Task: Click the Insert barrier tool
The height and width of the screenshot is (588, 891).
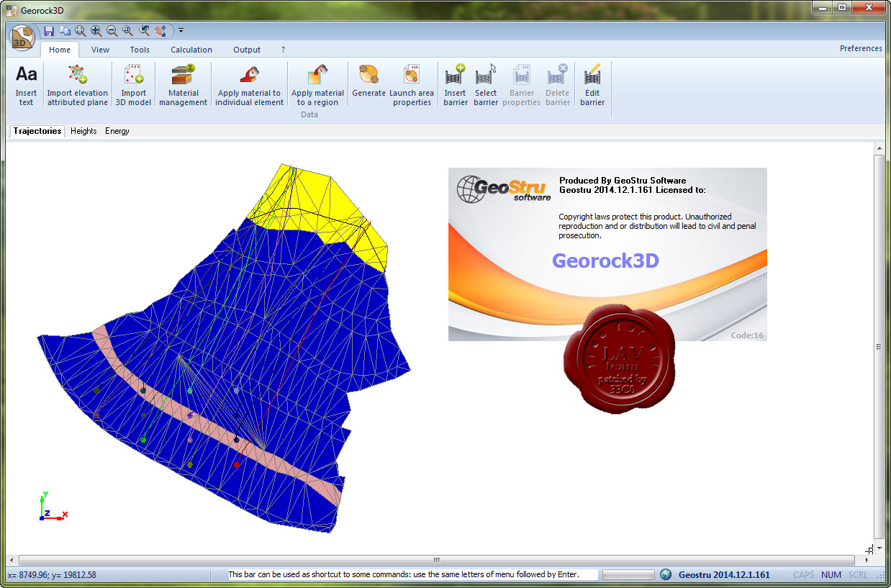Action: tap(456, 85)
